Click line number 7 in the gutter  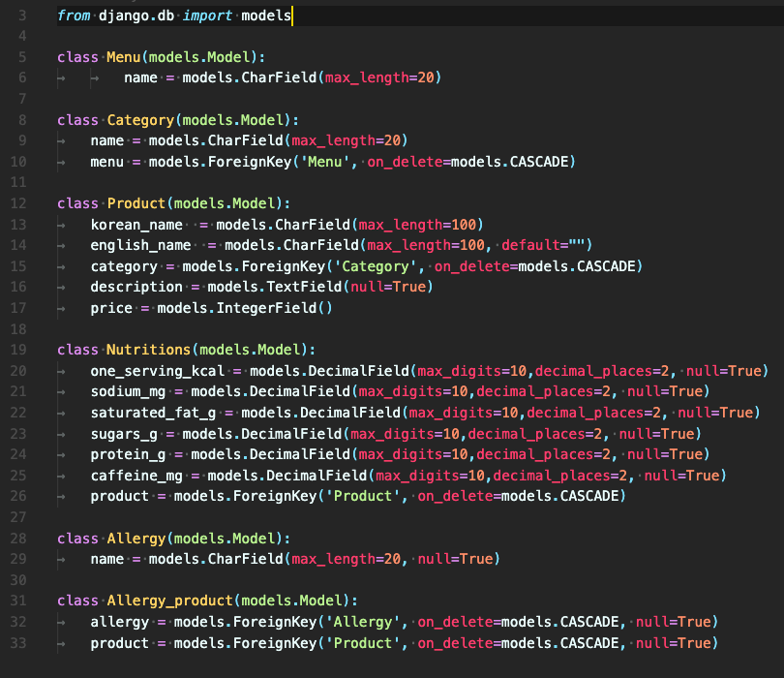pos(22,99)
